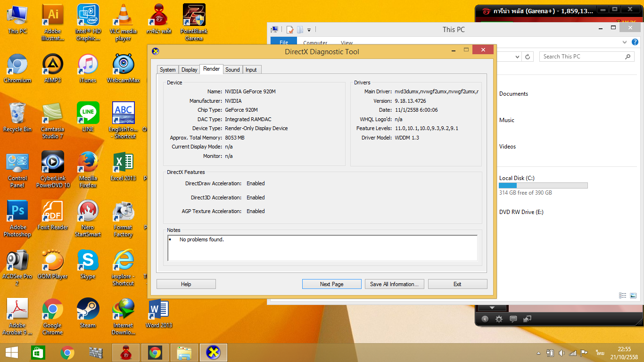Switch This PC to details view
Viewport: 644px width, 362px height.
[623, 296]
